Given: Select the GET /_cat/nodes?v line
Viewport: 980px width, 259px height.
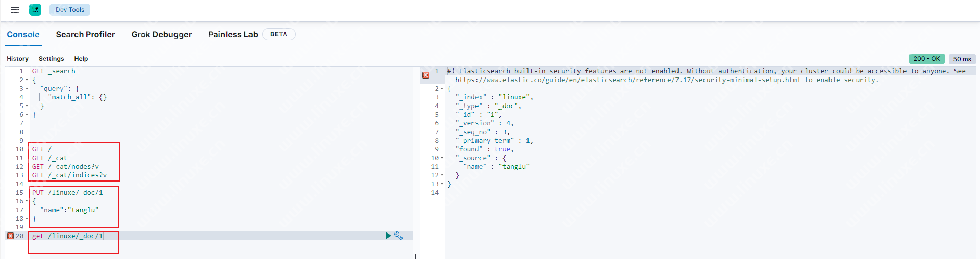Looking at the screenshot, I should click(65, 167).
